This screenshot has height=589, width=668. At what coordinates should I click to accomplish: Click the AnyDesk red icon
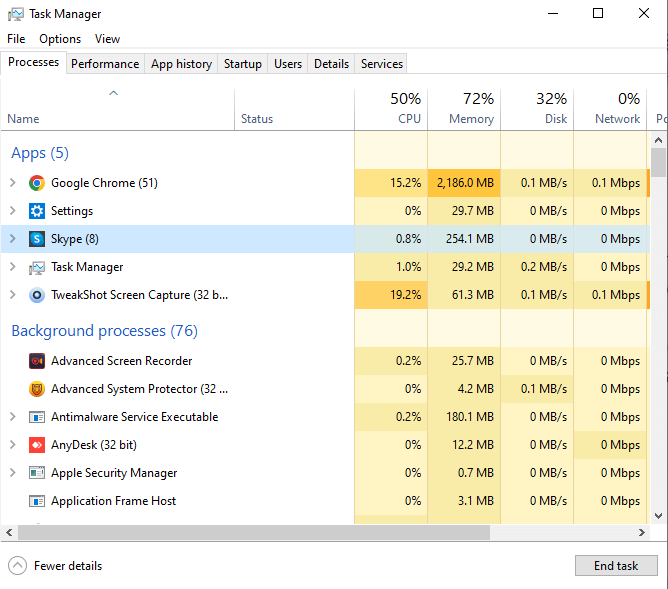[x=37, y=445]
